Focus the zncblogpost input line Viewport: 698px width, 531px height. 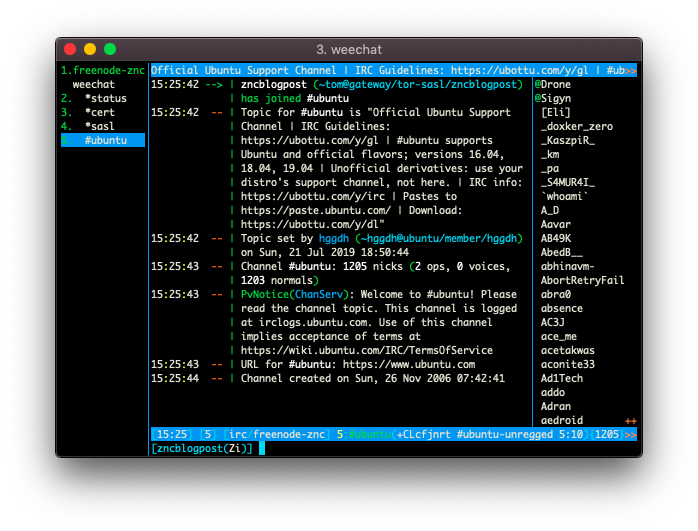point(394,448)
